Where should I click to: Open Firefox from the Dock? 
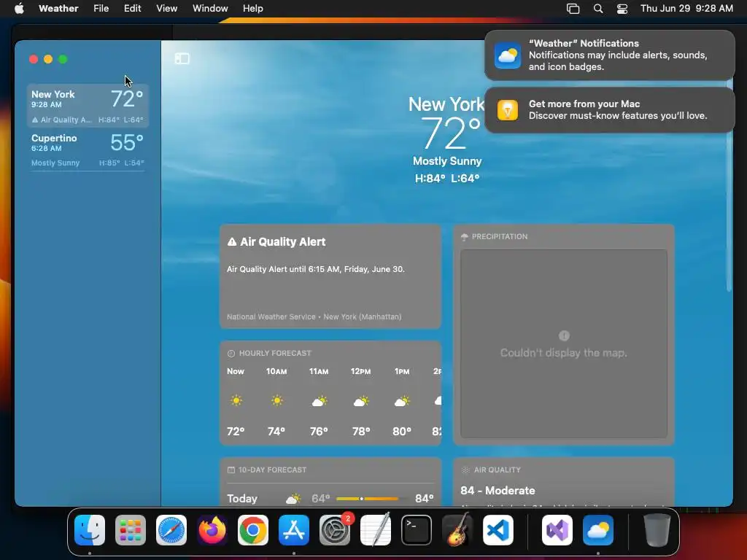pyautogui.click(x=212, y=530)
